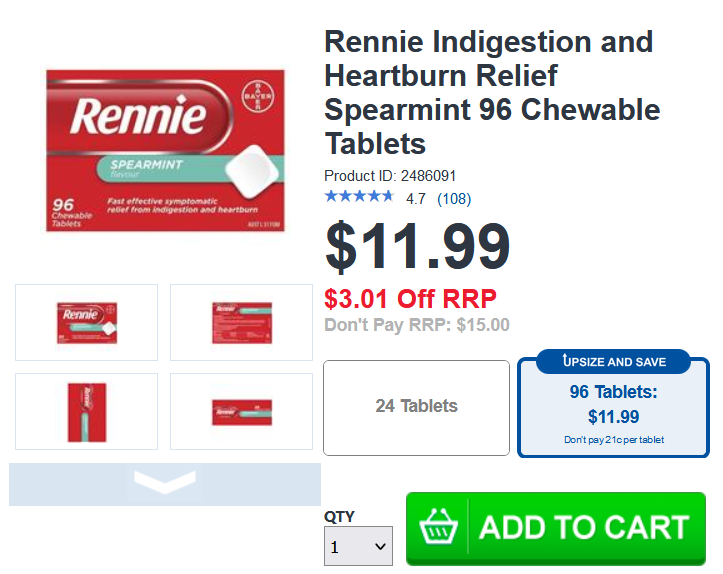
Task: Click the ADD TO CART button
Action: pos(556,528)
